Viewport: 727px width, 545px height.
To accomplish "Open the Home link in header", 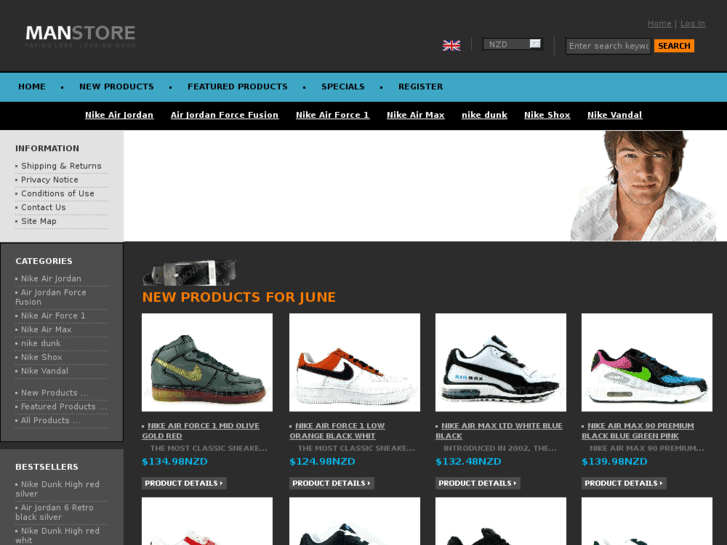I will pyautogui.click(x=659, y=24).
